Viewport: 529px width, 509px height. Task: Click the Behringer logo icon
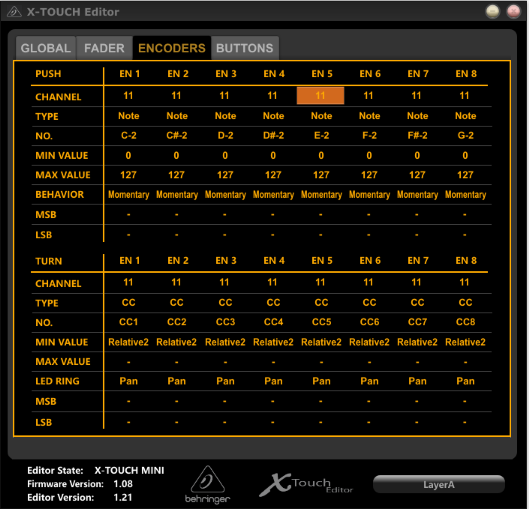coord(207,485)
